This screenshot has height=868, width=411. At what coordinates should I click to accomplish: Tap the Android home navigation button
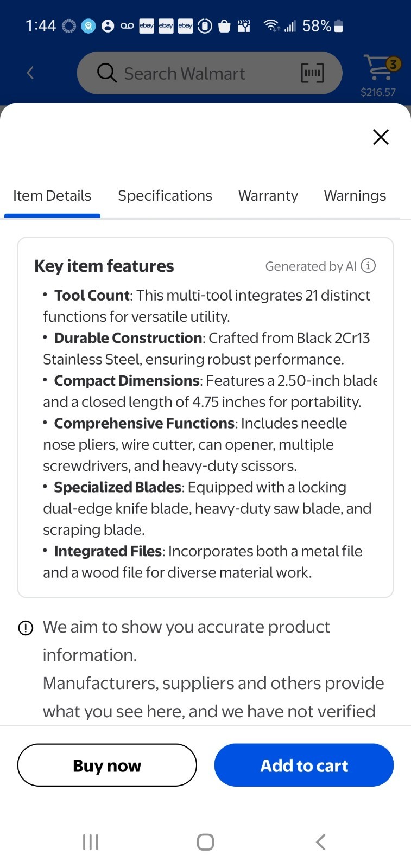[x=205, y=842]
